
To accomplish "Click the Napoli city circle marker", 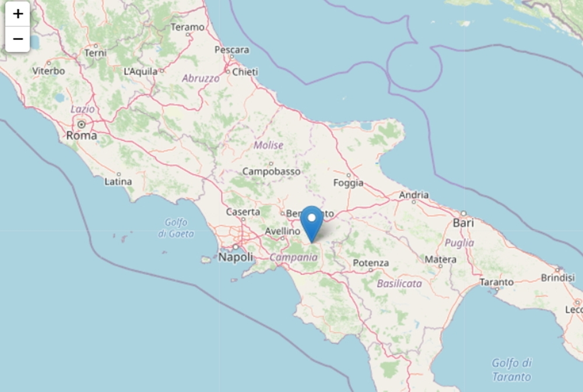I will tap(236, 247).
